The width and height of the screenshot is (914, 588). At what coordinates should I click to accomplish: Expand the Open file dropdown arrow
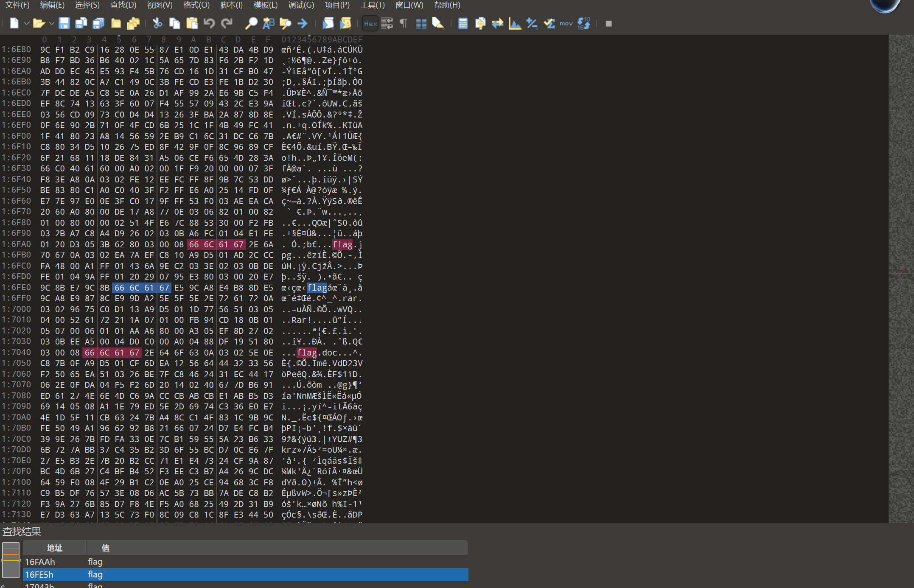52,23
